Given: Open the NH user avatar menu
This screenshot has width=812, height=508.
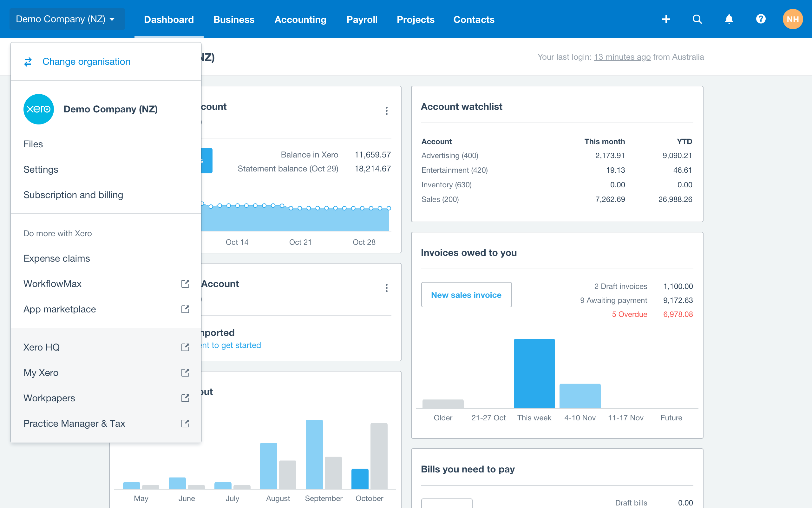Looking at the screenshot, I should (793, 19).
